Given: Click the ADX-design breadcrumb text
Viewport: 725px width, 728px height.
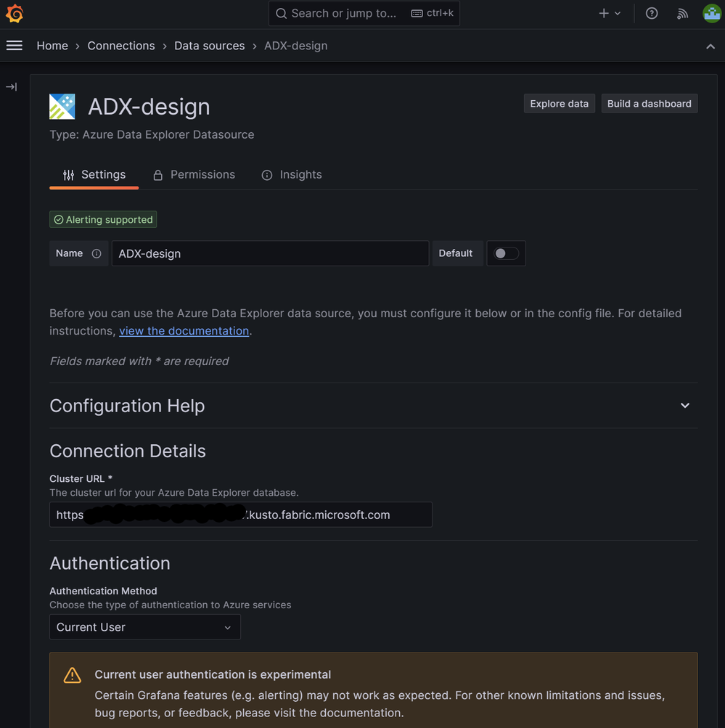Looking at the screenshot, I should point(295,46).
